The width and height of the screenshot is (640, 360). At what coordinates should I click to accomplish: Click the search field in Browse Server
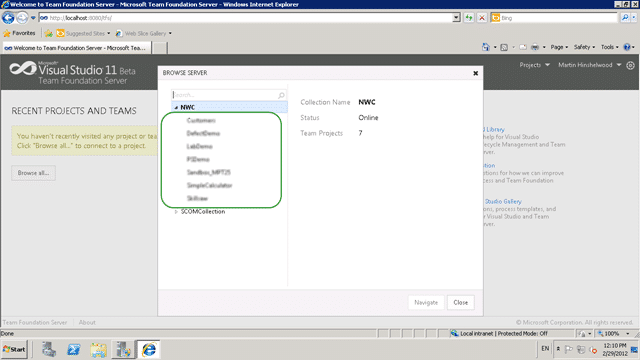click(224, 95)
